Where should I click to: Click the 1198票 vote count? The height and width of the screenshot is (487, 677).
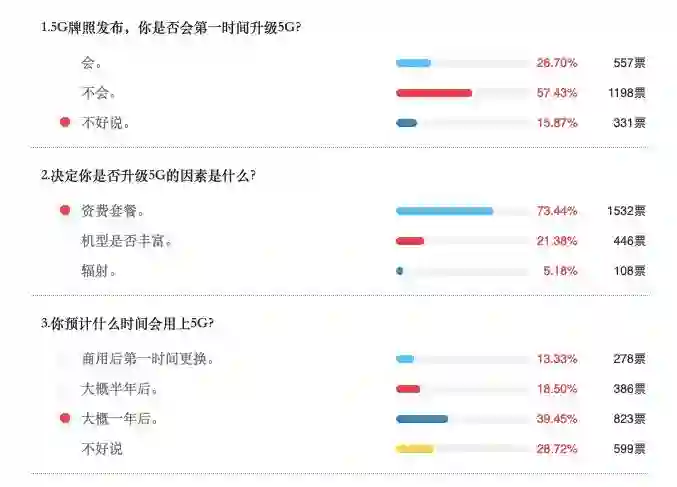626,93
